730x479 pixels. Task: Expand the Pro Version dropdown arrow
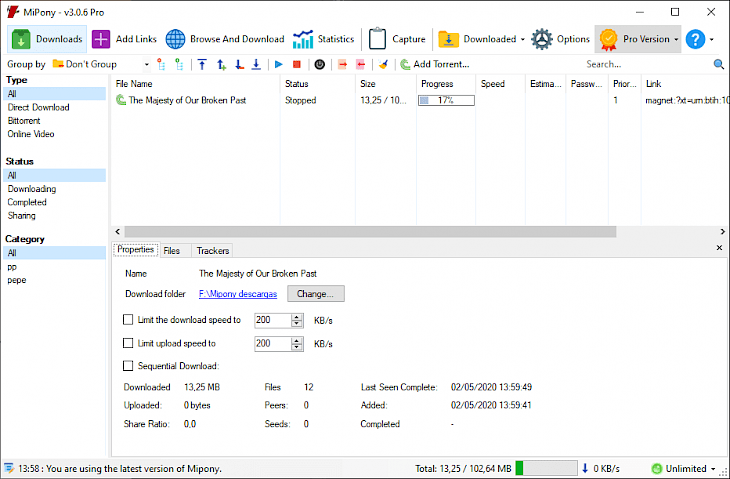[x=676, y=40]
